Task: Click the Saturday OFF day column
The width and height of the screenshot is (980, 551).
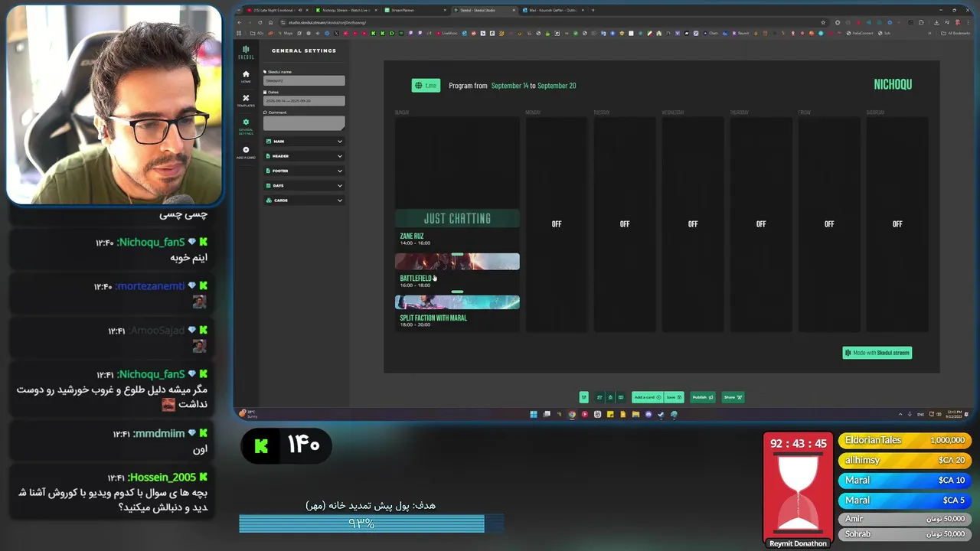Action: (897, 224)
